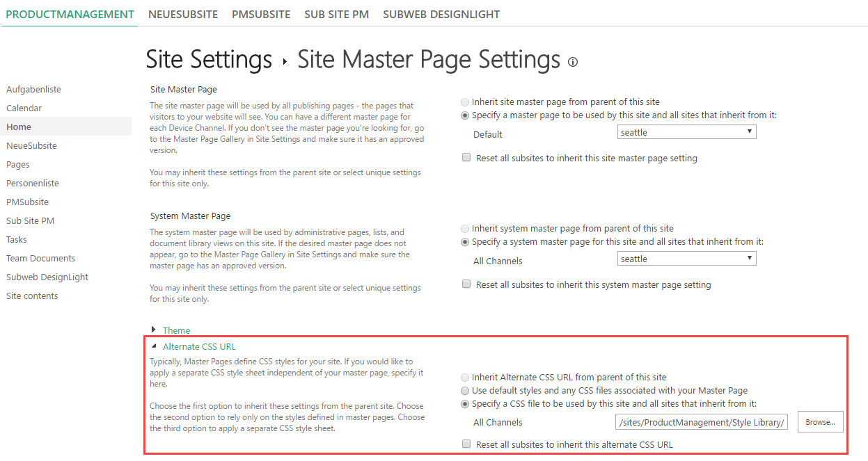Select Specify a master page for this site
The height and width of the screenshot is (461, 868).
(465, 115)
